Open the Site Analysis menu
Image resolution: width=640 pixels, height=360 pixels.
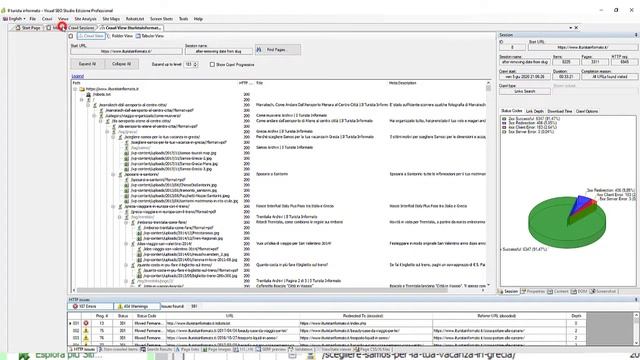tap(85, 19)
